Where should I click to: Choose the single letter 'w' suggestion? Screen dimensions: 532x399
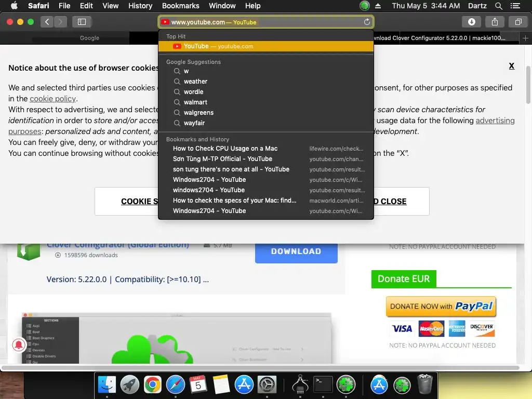click(266, 71)
